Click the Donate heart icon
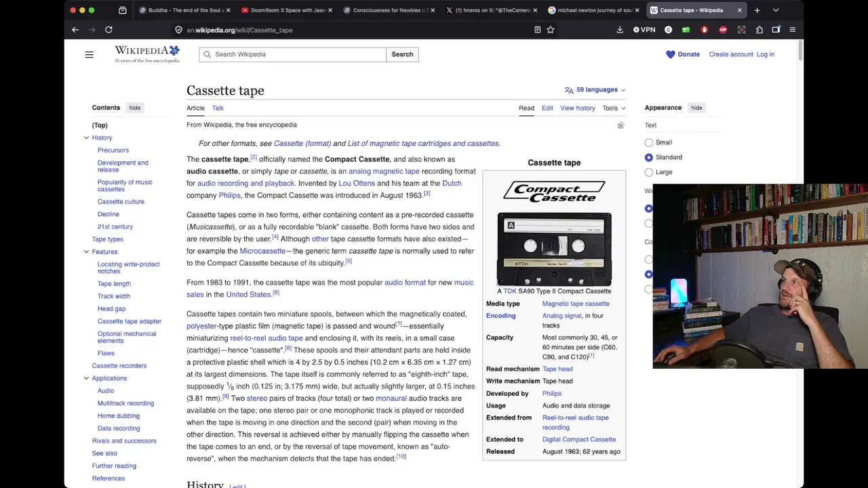Viewport: 868px width, 488px height. [x=671, y=54]
